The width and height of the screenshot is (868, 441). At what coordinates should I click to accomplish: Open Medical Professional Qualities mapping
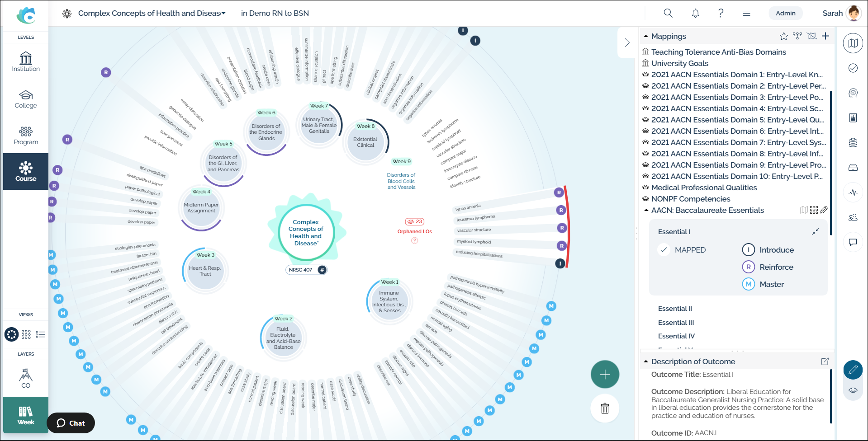(x=704, y=188)
